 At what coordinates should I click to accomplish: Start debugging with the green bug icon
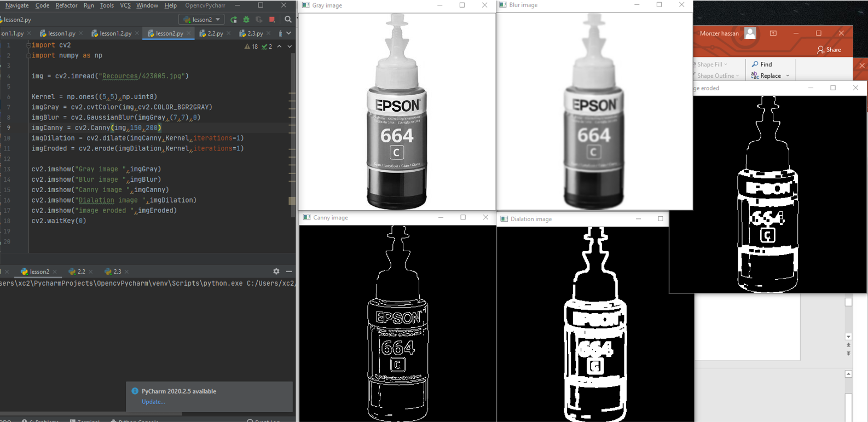[246, 20]
